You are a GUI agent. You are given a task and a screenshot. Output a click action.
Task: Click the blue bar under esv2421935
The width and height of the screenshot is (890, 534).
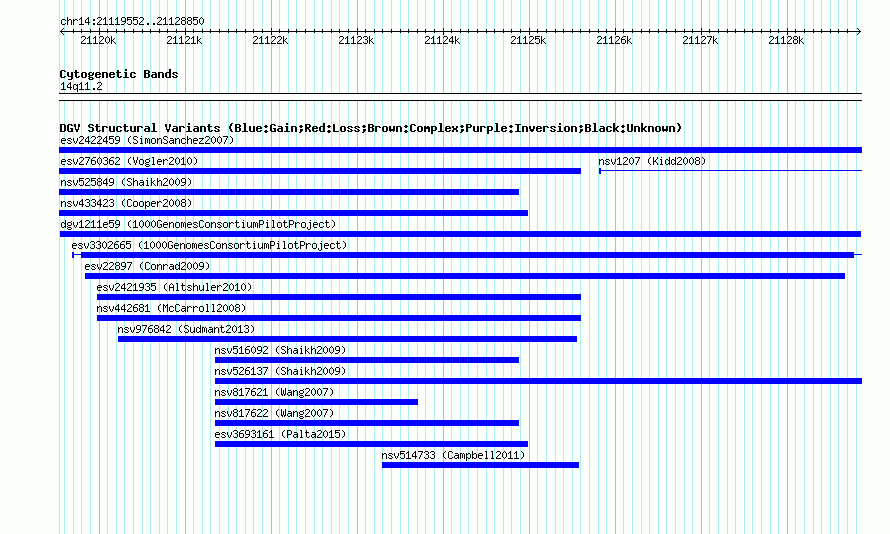[339, 297]
